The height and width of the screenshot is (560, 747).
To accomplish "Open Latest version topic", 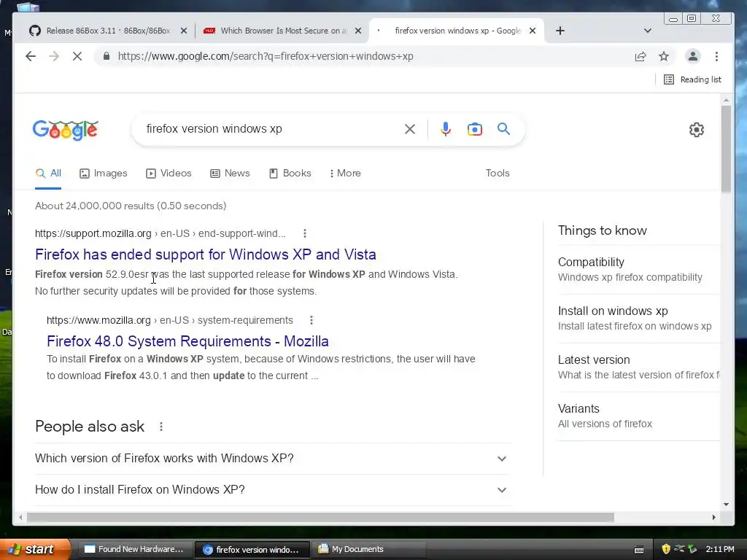I will point(638,367).
